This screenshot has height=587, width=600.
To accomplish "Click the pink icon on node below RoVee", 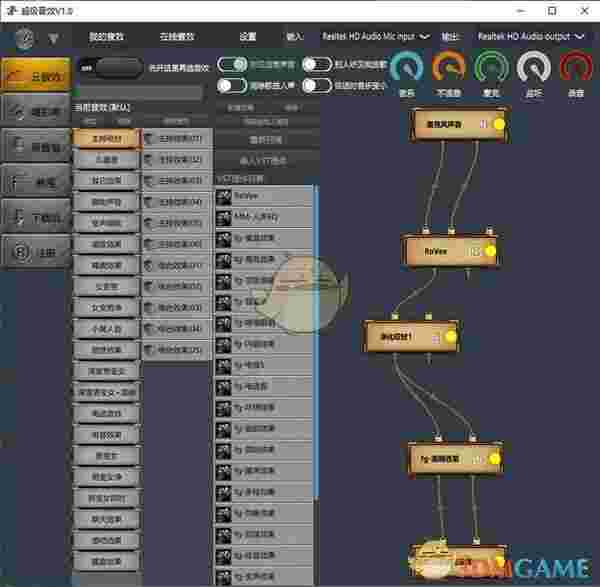I will click(435, 338).
